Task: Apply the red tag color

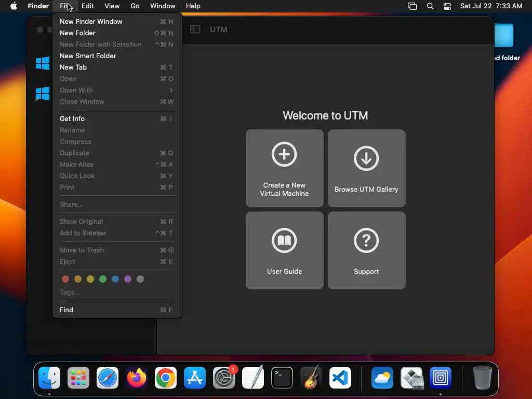Action: [65, 279]
